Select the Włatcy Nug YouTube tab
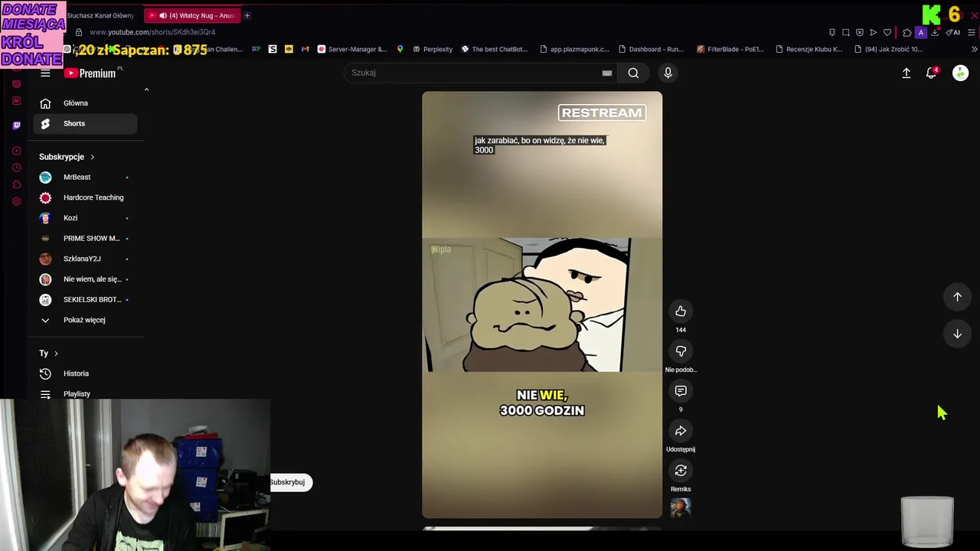The height and width of the screenshot is (551, 980). [192, 15]
